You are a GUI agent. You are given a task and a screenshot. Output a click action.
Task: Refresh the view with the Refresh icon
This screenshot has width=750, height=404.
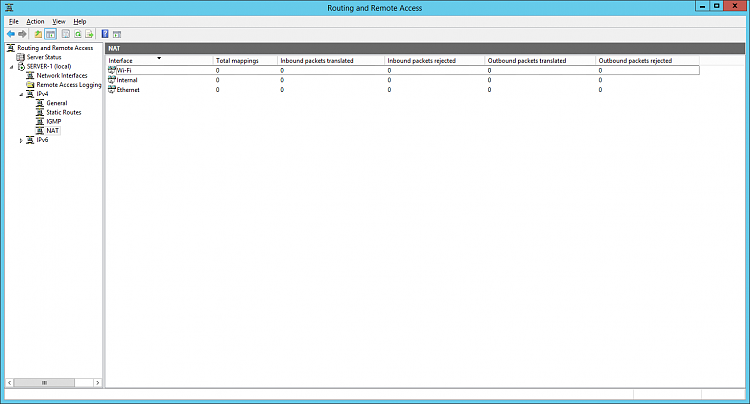tap(77, 34)
